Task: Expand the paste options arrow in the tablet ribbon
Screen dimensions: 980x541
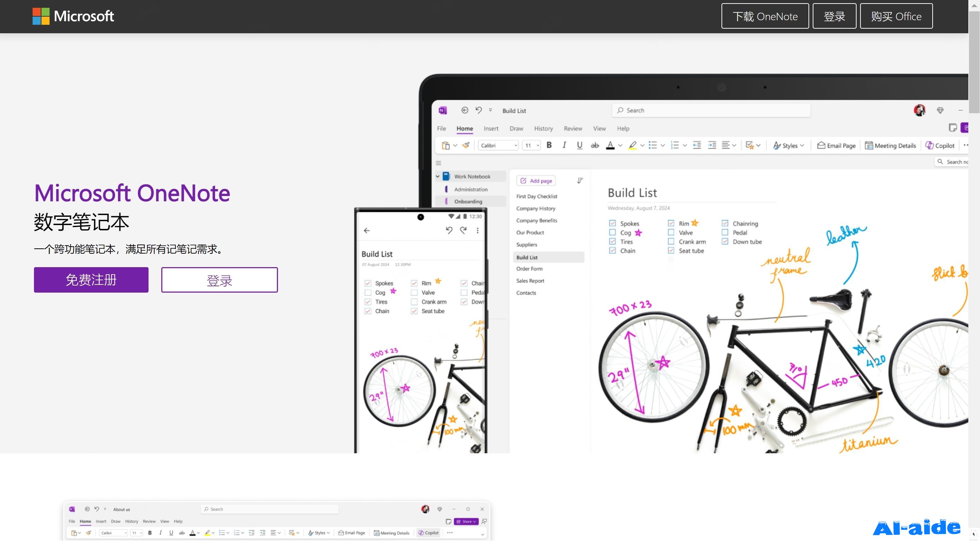Action: click(x=455, y=145)
